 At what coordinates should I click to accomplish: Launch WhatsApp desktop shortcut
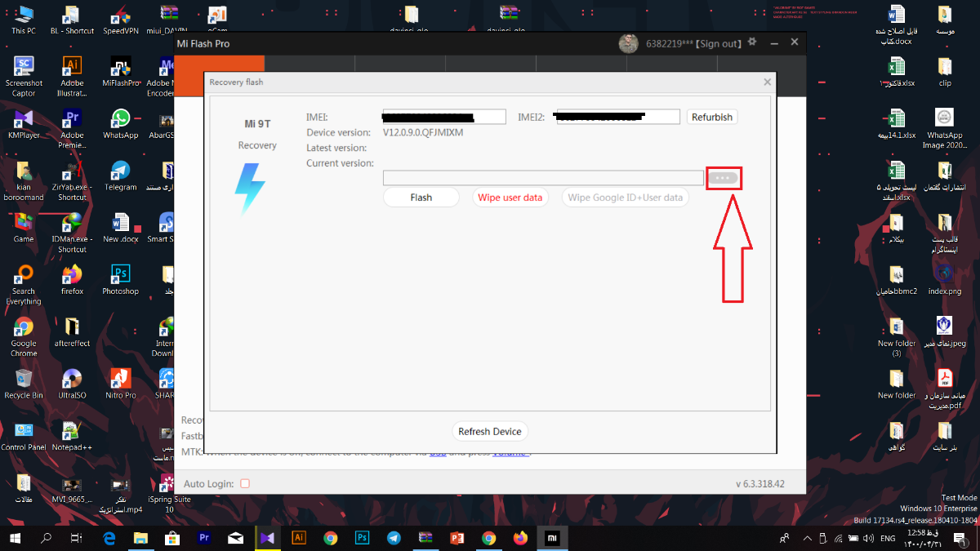[121, 123]
